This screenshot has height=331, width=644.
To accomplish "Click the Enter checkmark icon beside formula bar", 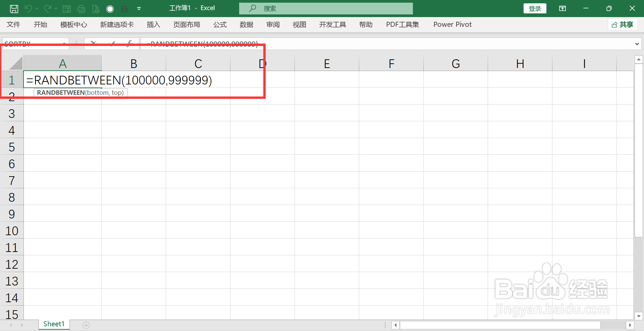I will (112, 44).
